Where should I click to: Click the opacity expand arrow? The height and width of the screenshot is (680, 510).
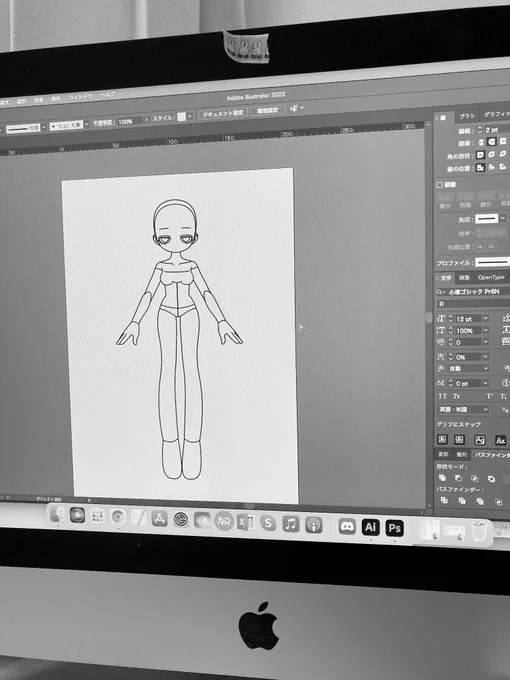click(x=147, y=119)
